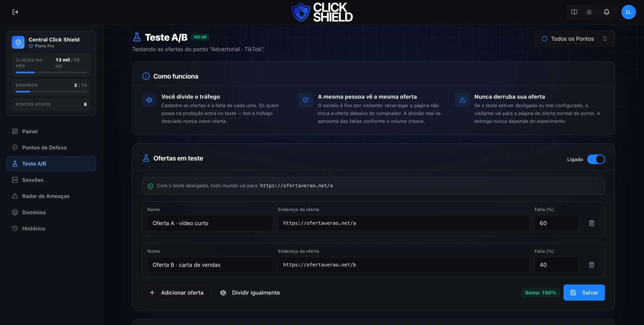Screen dimensions: 644x325
Task: Select Teste A/B in the sidebar
Action: (x=51, y=164)
